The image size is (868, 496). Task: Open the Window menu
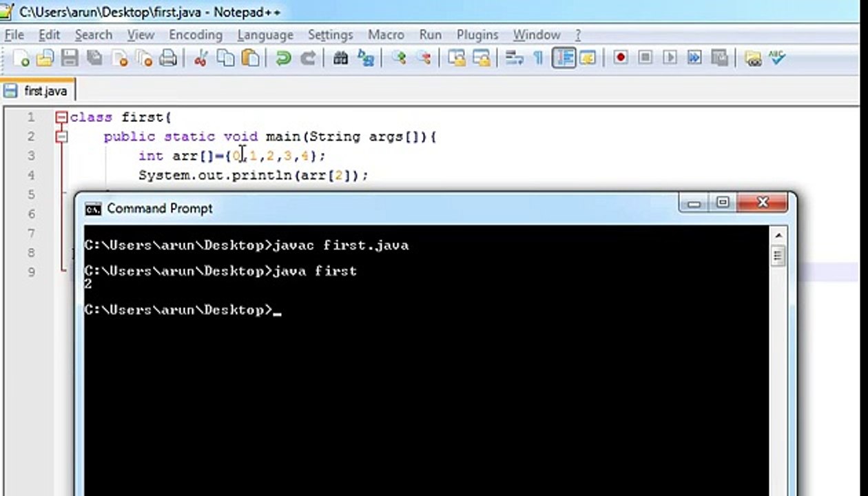click(x=536, y=34)
